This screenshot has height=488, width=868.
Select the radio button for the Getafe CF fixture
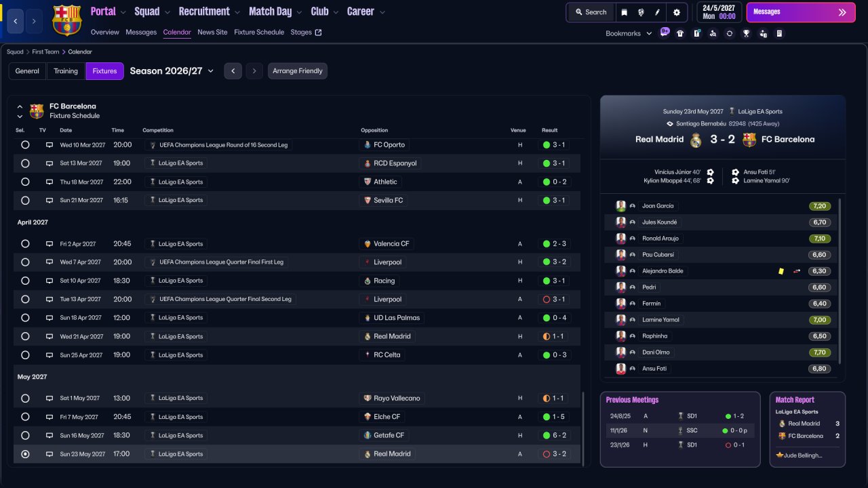pos(25,435)
